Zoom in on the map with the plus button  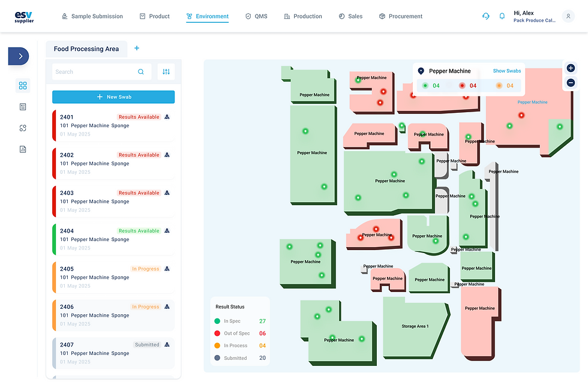click(x=571, y=68)
